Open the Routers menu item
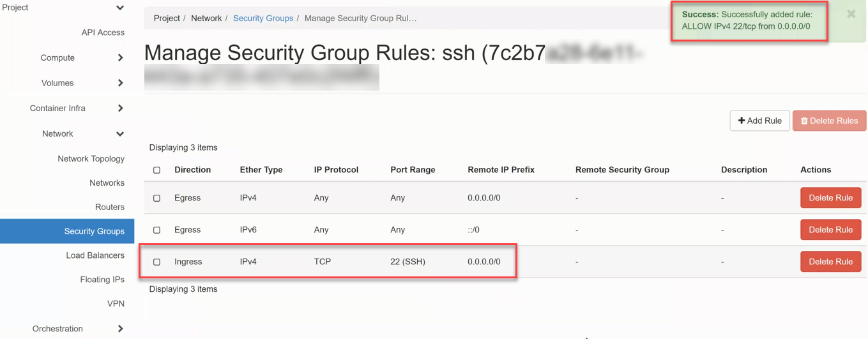Screen dimensions: 868x339 [x=110, y=207]
